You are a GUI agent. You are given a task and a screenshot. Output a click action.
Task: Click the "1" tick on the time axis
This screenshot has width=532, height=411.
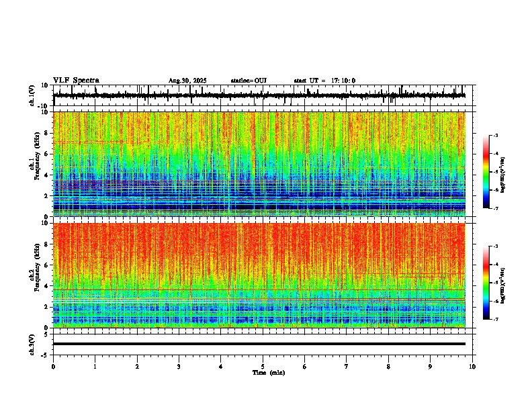(95, 367)
